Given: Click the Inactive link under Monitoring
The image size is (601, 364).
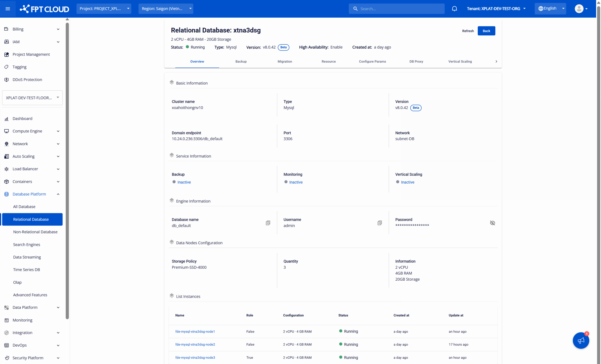Looking at the screenshot, I should (x=296, y=182).
